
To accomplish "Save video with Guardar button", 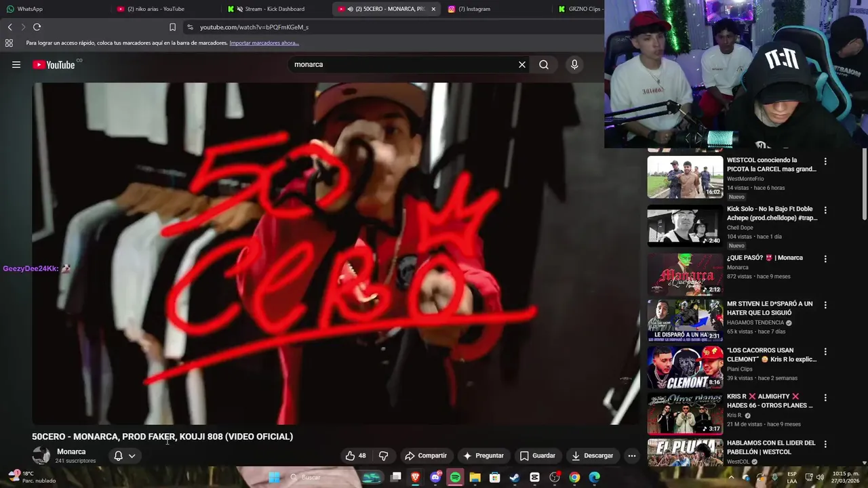I will (x=537, y=455).
